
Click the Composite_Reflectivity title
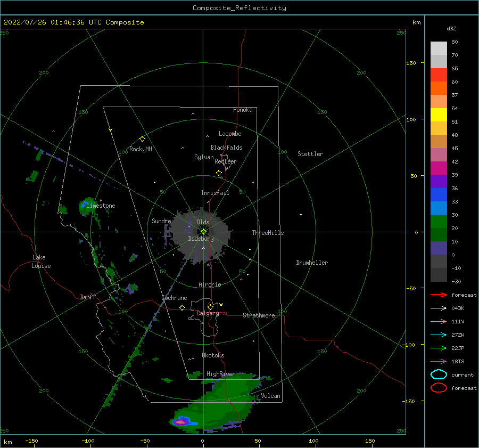[239, 8]
